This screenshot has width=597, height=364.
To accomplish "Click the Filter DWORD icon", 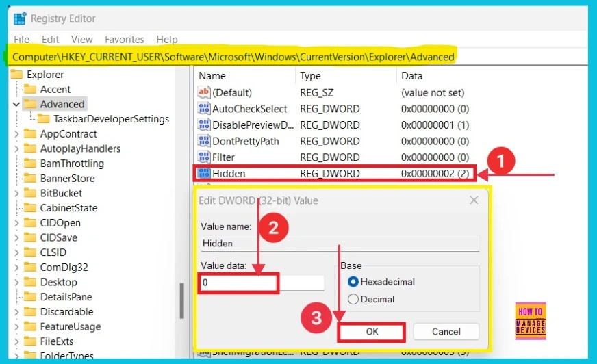I will [204, 157].
